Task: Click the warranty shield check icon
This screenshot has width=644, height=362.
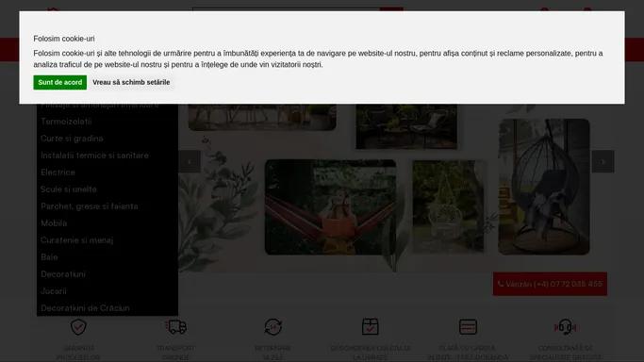Action: 78,327
